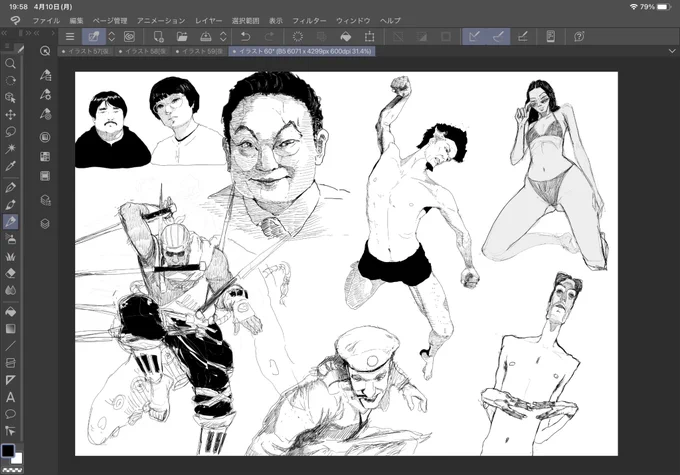Open the help question mark icon

pos(579,36)
